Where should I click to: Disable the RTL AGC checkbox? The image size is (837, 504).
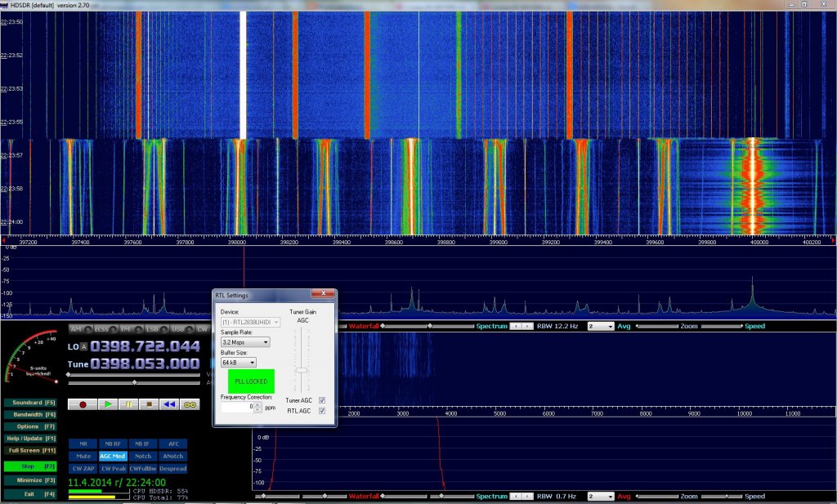(x=321, y=411)
